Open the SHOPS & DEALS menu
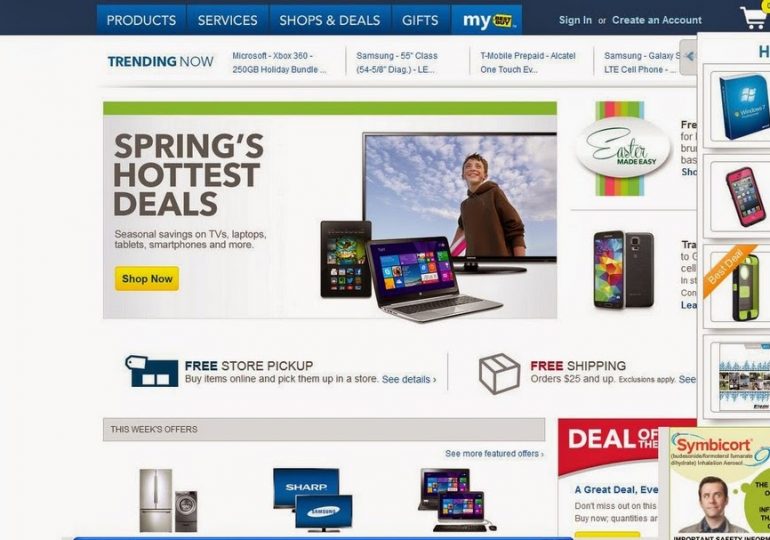The image size is (770, 540). click(x=330, y=20)
